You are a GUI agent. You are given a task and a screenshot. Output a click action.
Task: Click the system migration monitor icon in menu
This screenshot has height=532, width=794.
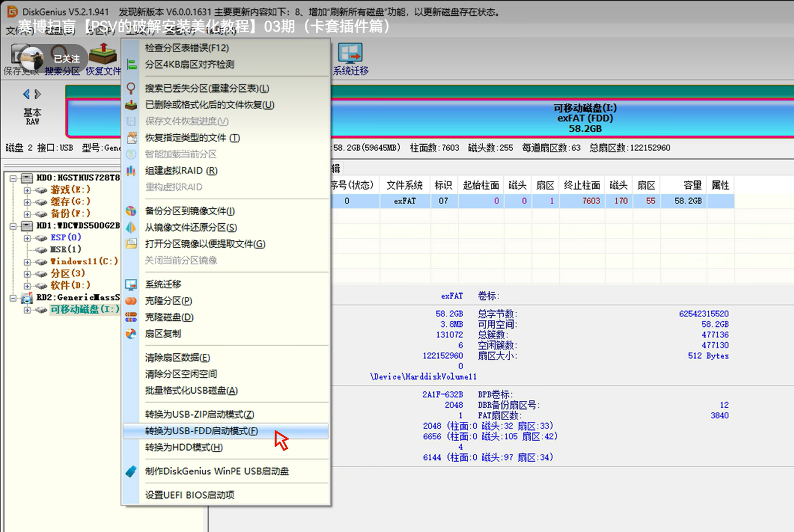[131, 284]
